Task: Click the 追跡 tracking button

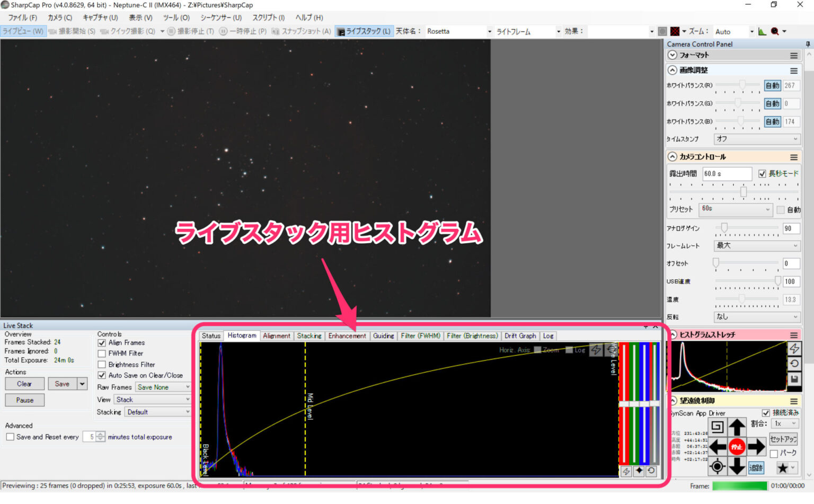Action: (756, 467)
